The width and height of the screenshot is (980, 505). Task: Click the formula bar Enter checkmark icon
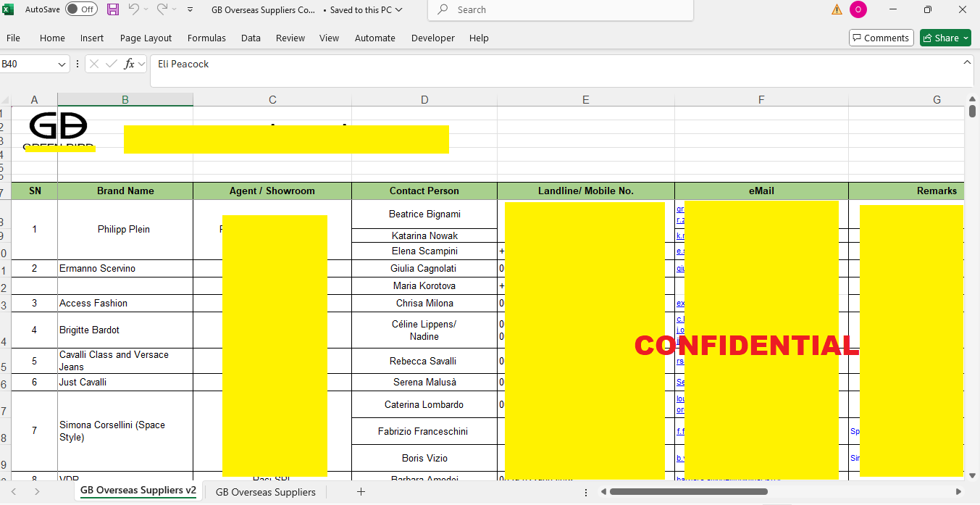pos(112,64)
